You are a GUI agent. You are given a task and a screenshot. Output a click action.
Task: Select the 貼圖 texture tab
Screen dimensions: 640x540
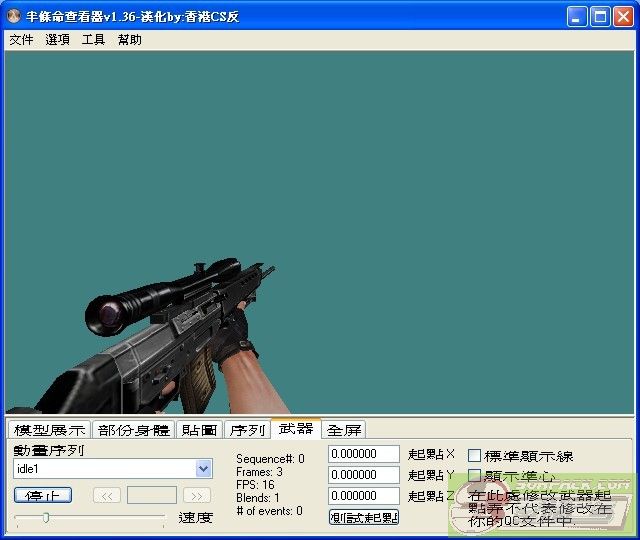point(199,430)
